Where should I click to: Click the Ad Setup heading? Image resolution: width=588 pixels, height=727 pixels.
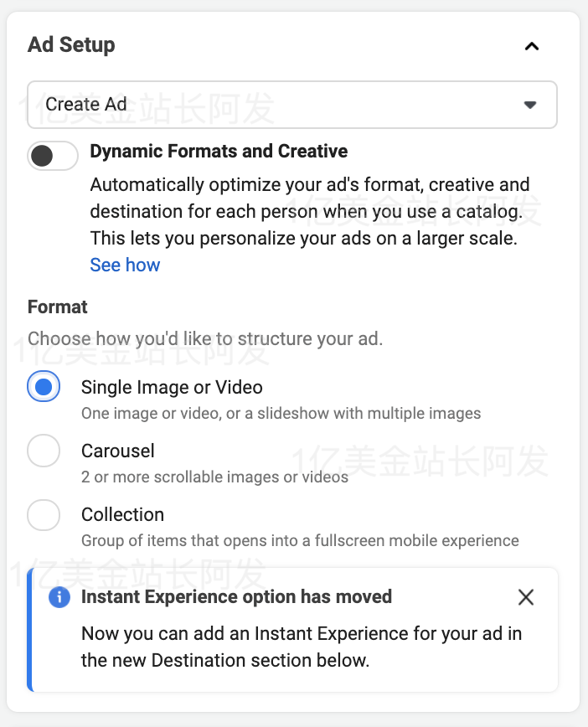pos(71,45)
